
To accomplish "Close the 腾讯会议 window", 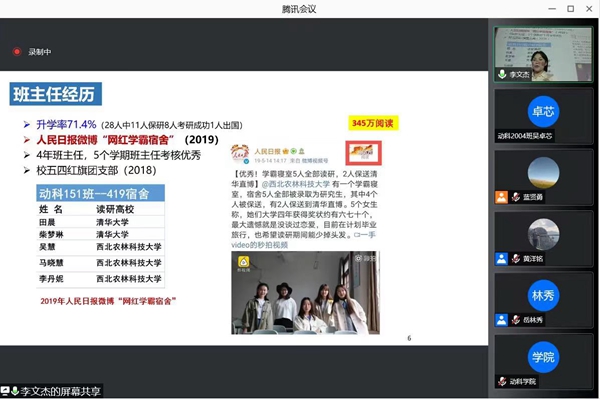I will (x=589, y=9).
